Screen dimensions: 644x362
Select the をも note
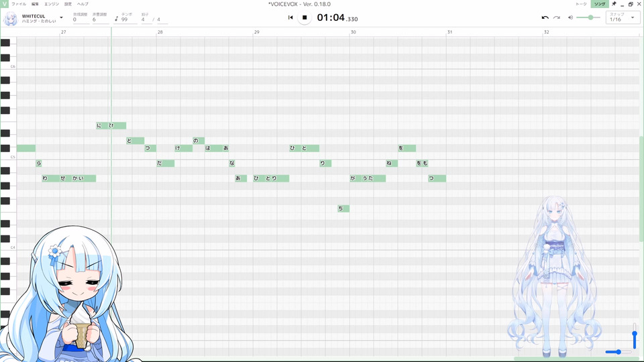point(422,164)
